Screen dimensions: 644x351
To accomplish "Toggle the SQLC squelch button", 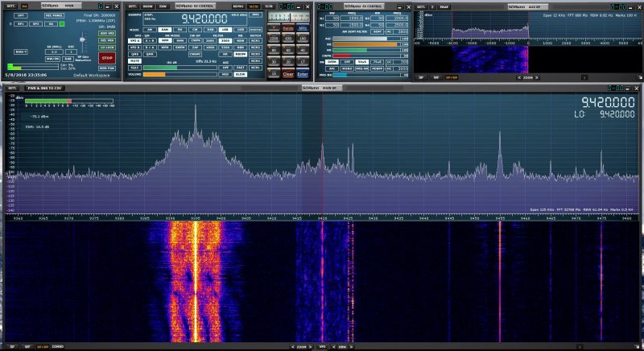I will tap(134, 68).
